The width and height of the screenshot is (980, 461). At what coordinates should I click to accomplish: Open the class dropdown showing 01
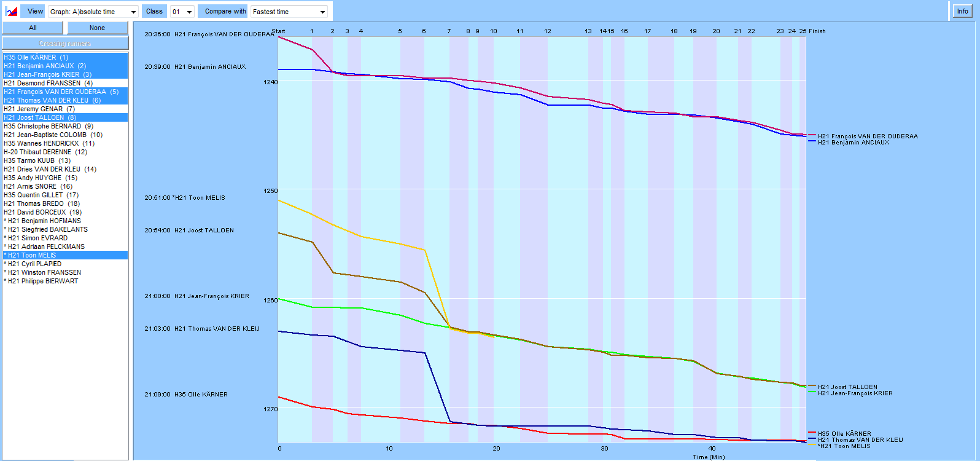click(x=182, y=12)
